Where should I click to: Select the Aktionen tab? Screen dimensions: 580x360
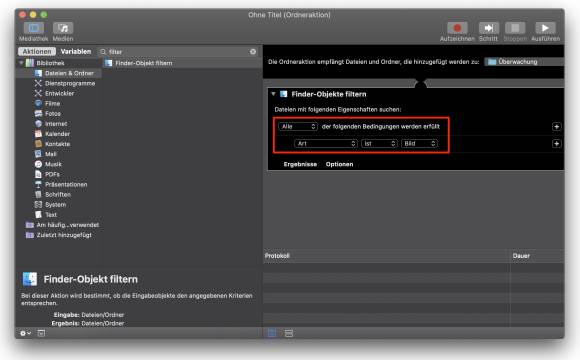[37, 51]
